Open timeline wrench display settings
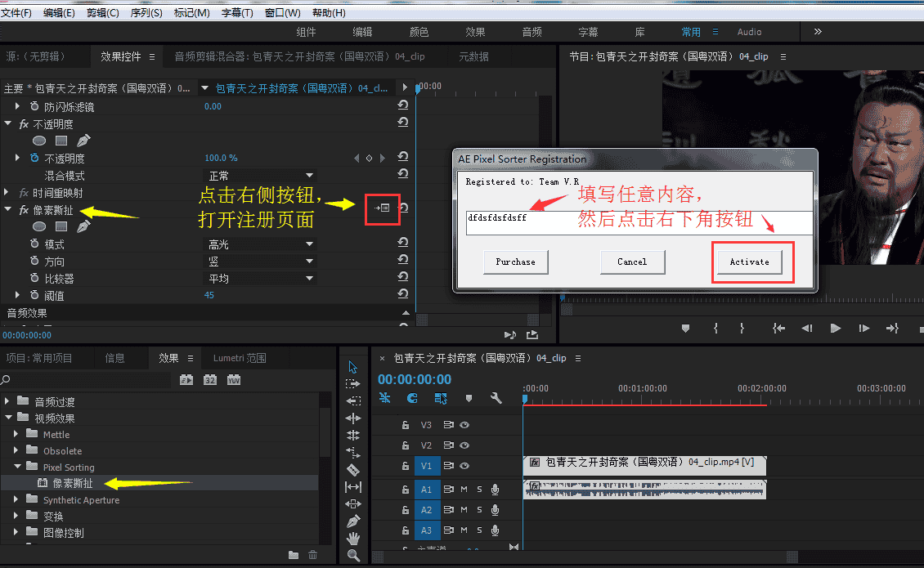This screenshot has width=924, height=568. tap(496, 399)
